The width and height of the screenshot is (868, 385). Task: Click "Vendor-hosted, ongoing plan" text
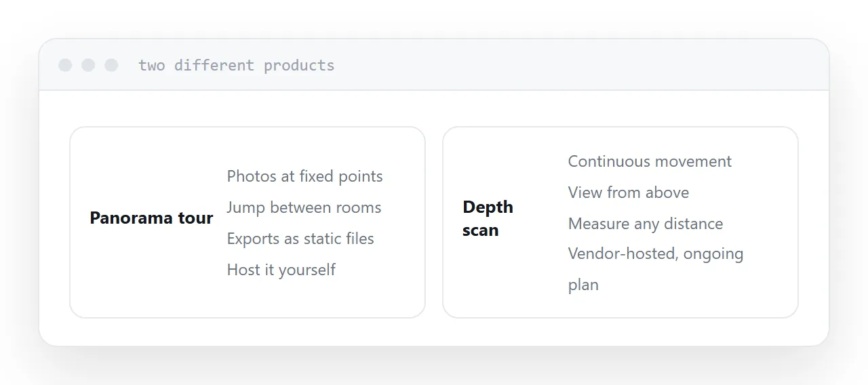656,269
